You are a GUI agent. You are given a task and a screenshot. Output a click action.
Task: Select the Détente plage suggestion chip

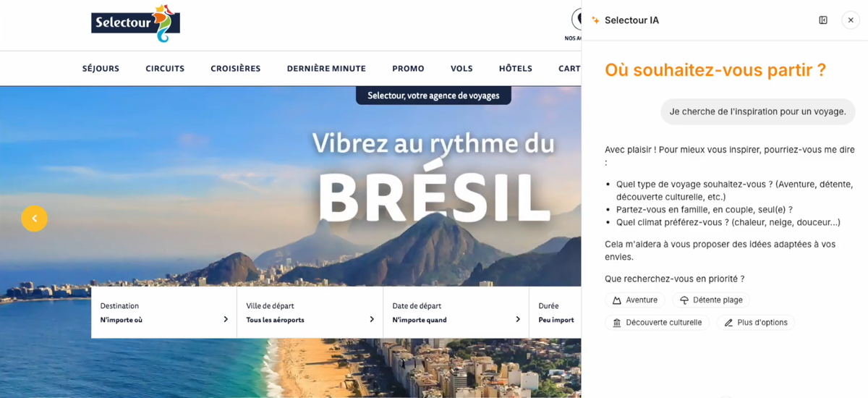[x=711, y=300]
